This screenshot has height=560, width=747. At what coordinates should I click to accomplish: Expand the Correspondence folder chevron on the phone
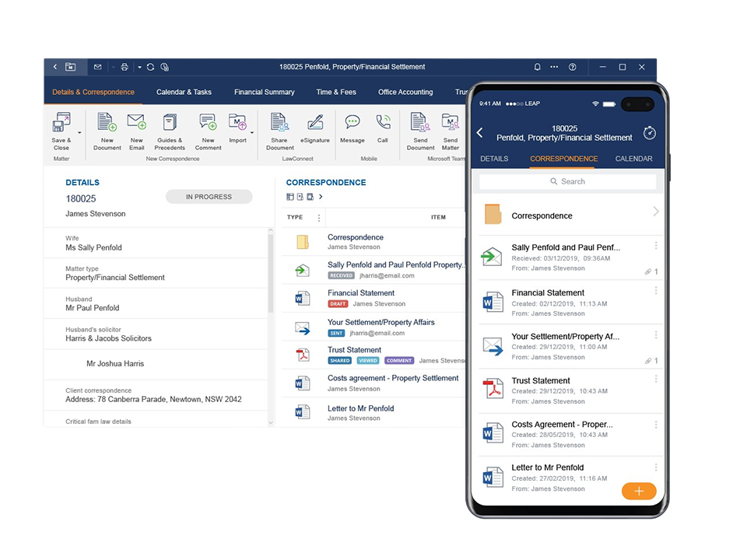[x=655, y=212]
